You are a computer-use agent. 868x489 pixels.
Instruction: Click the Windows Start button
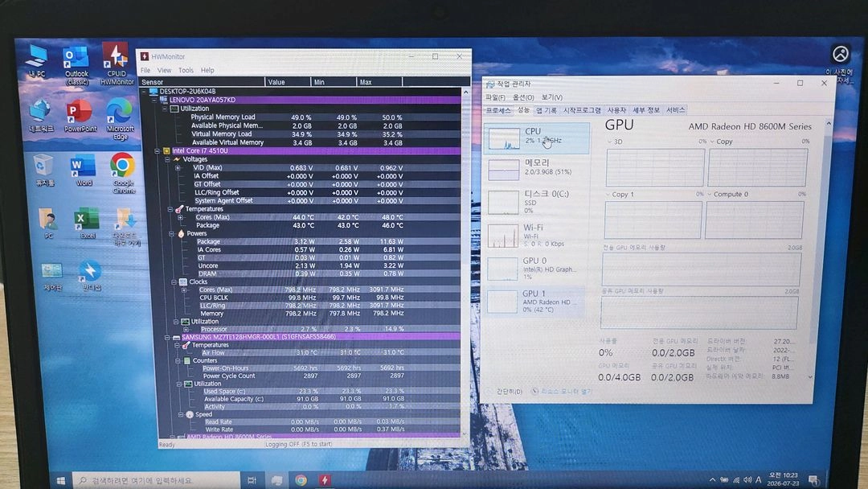(x=60, y=480)
